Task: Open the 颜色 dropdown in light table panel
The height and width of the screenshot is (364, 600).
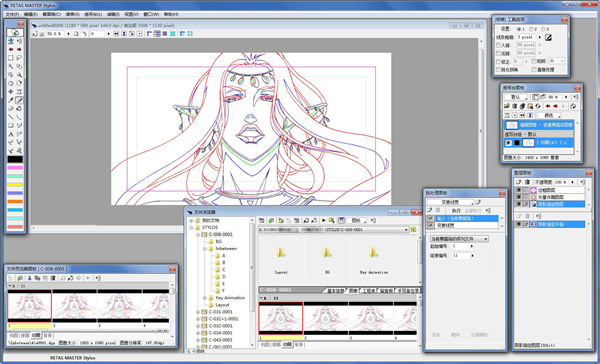Action: click(x=549, y=115)
